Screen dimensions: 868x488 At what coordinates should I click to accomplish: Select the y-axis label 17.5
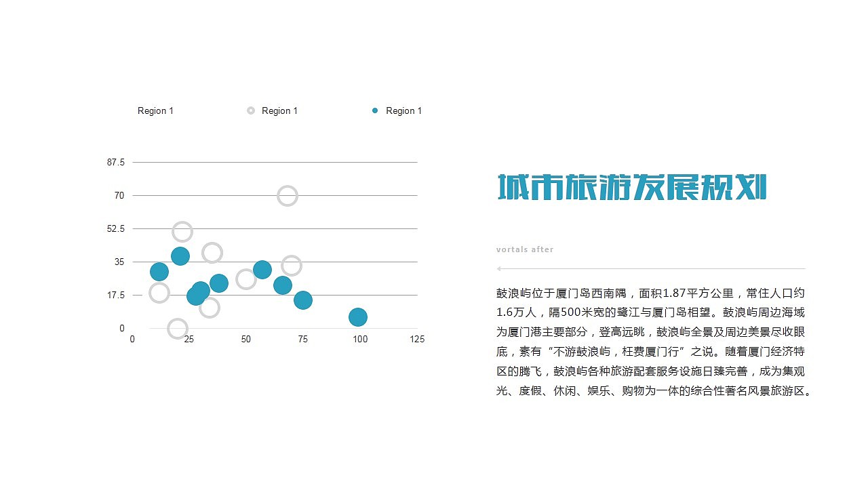pos(116,295)
